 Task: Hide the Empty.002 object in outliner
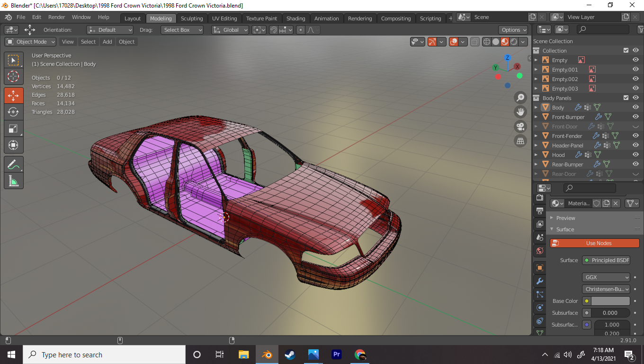coord(635,79)
